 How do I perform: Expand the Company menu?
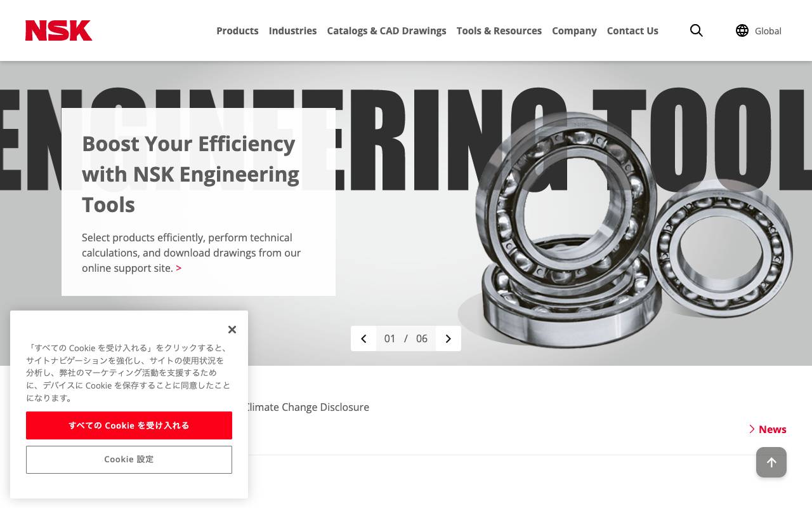pos(574,30)
